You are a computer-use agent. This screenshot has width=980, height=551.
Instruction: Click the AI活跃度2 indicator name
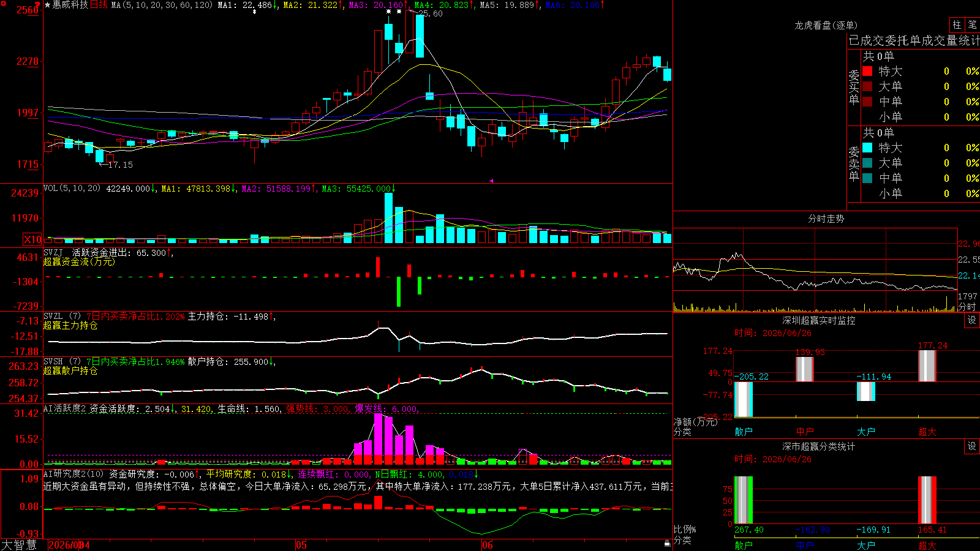click(65, 409)
